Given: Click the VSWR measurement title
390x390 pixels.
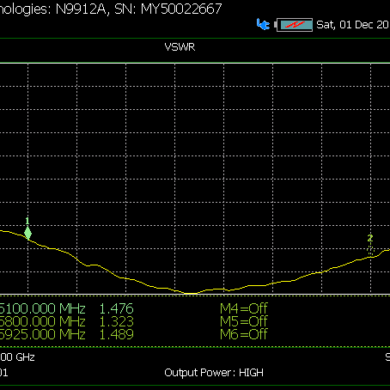Looking at the screenshot, I should click(x=180, y=47).
